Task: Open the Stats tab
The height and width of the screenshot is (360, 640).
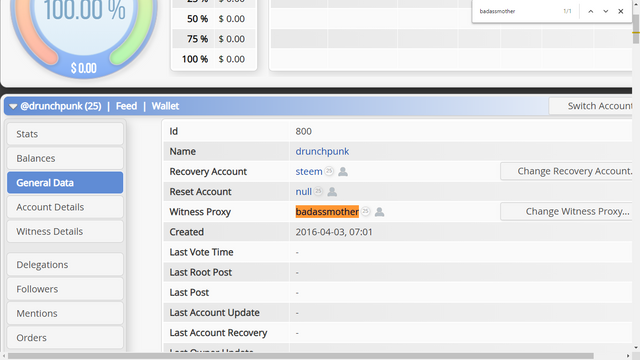Action: point(65,134)
